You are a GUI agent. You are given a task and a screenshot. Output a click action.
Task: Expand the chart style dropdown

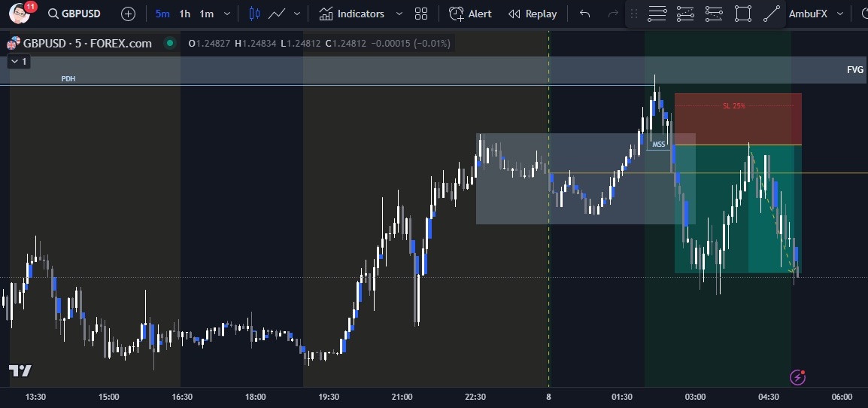[297, 14]
